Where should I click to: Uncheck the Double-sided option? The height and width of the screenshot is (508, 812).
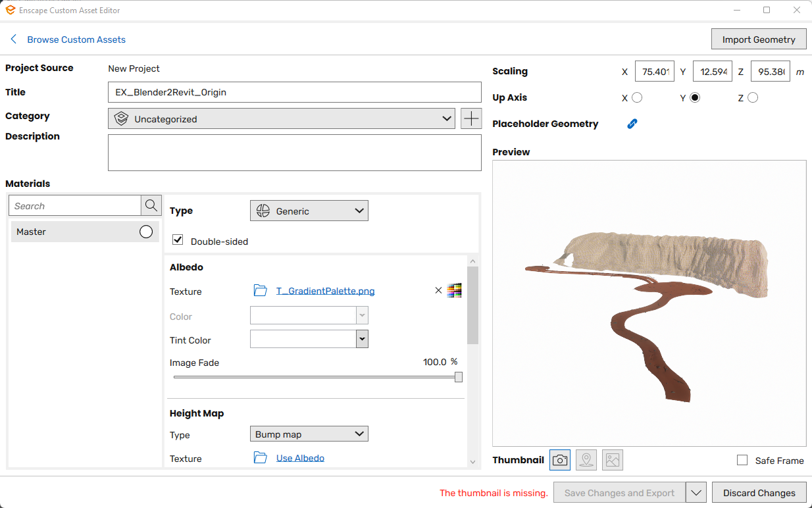pos(178,240)
